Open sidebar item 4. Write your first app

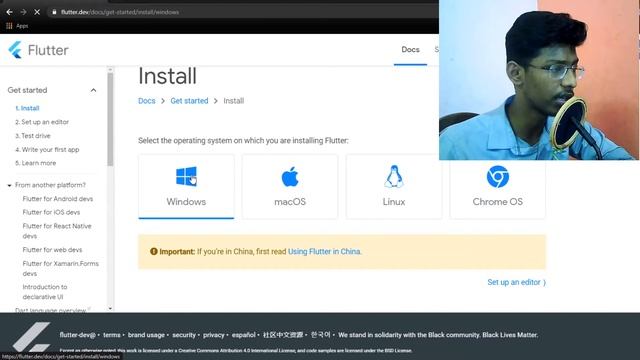click(x=47, y=149)
